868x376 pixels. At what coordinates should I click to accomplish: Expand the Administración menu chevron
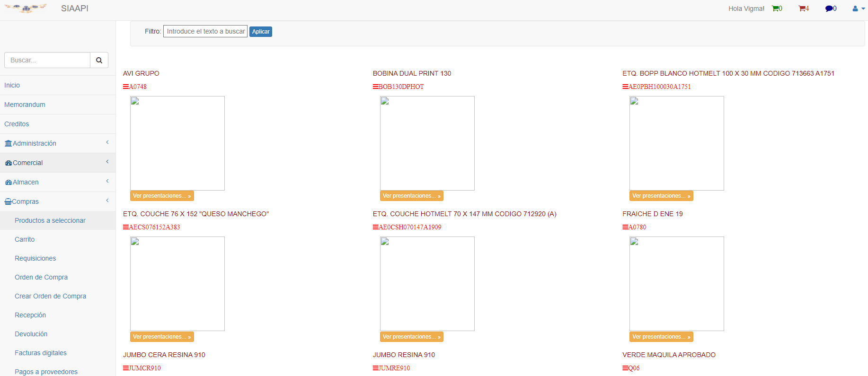pos(107,142)
